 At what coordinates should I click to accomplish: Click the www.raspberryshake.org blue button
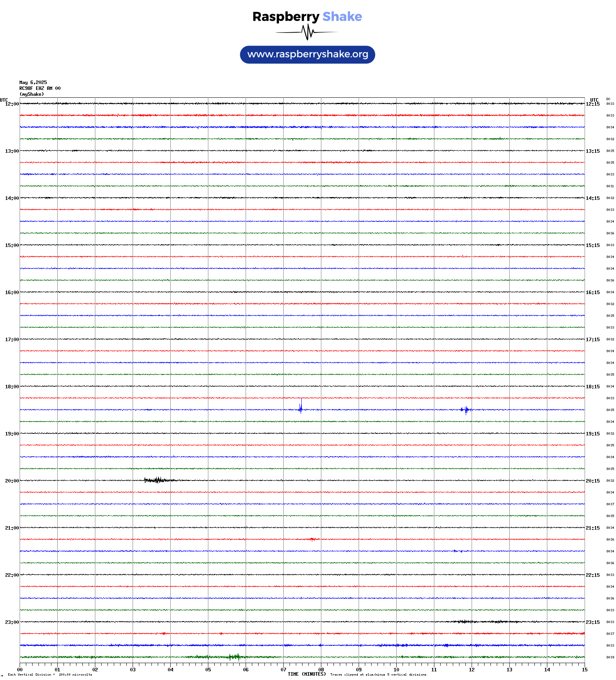tap(307, 55)
